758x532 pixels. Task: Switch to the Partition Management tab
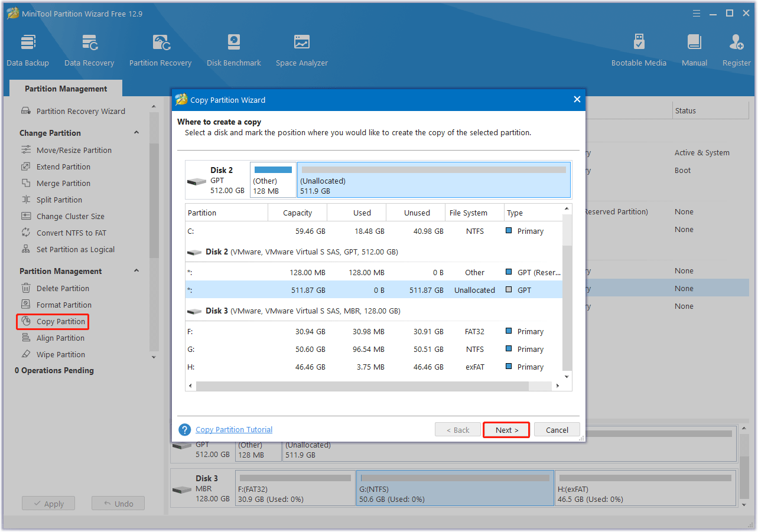point(66,89)
